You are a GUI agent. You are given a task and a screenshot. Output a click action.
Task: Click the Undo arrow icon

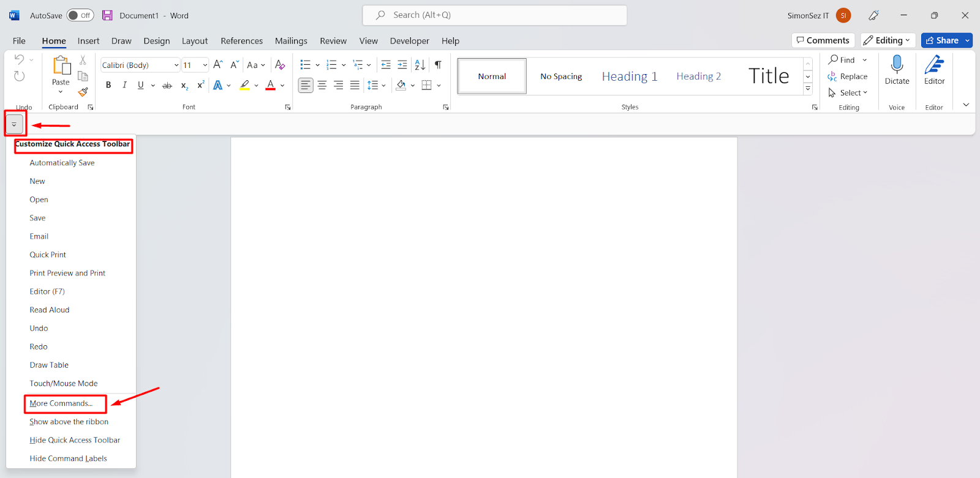tap(19, 59)
